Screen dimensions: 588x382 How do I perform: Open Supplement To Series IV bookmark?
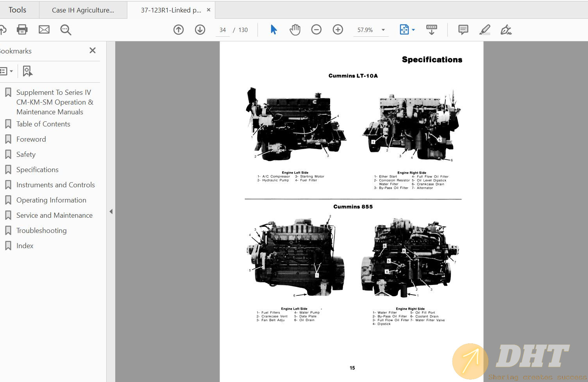pos(55,102)
